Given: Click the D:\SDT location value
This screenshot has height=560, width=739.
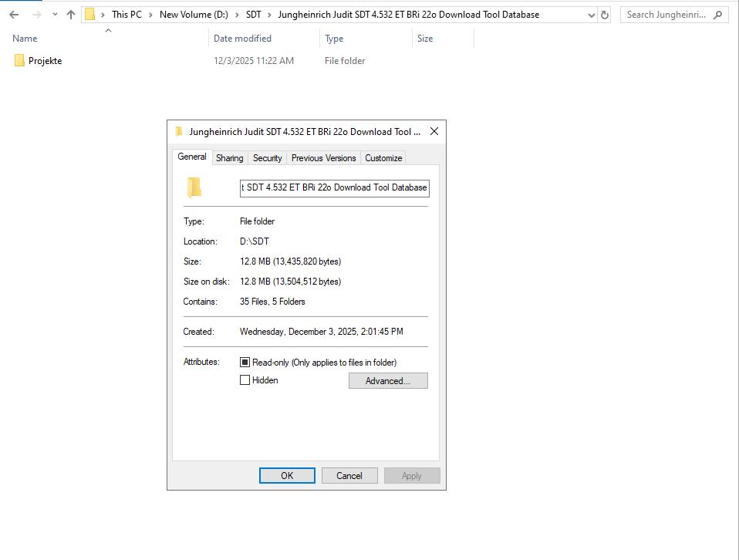Looking at the screenshot, I should (255, 241).
